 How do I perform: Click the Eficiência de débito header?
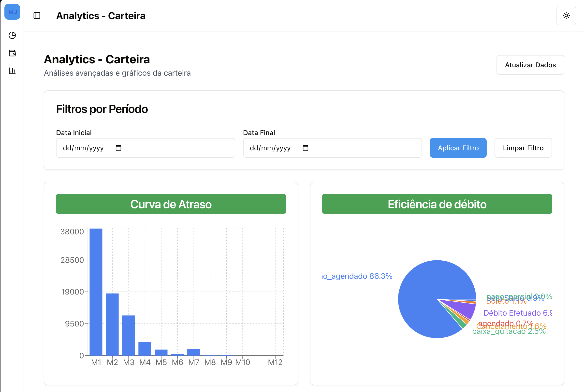click(x=437, y=204)
